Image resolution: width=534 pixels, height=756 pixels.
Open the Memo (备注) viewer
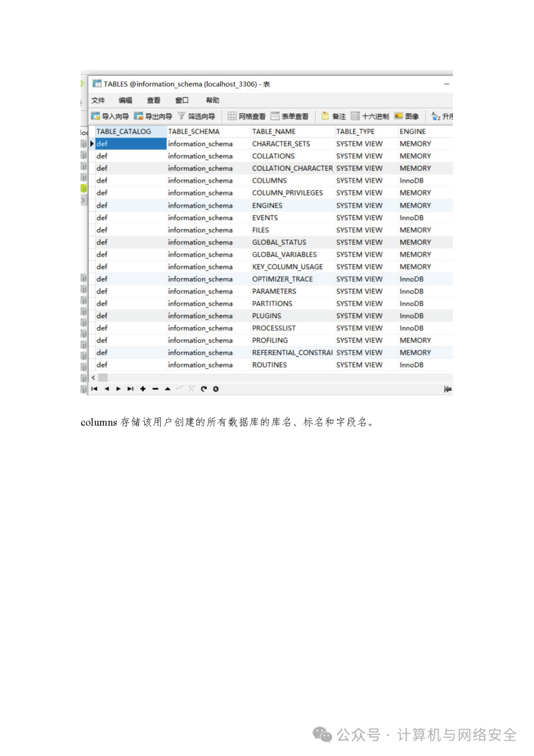(x=334, y=116)
